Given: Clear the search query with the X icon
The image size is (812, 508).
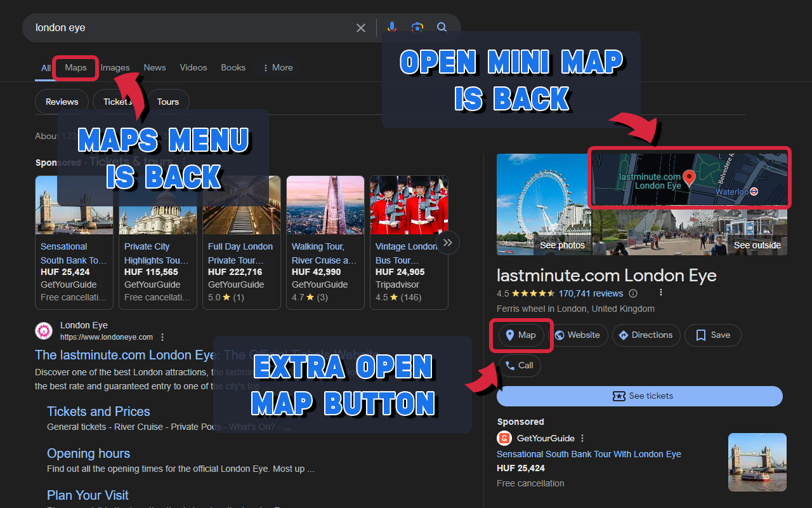Looking at the screenshot, I should click(361, 27).
